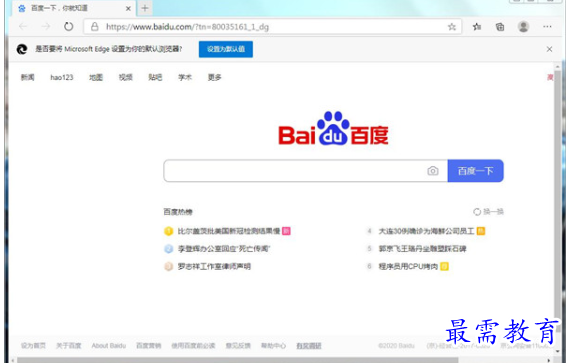Open the hao123 navigation link

[62, 77]
